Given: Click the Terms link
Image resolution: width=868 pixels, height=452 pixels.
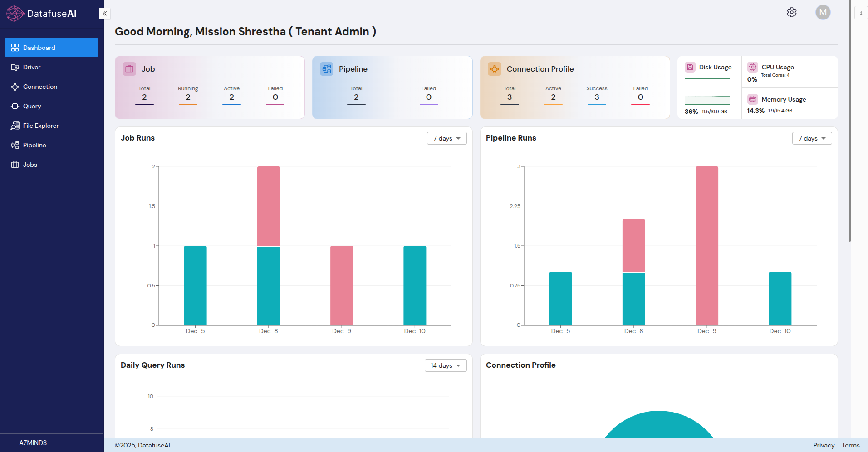Looking at the screenshot, I should [850, 445].
